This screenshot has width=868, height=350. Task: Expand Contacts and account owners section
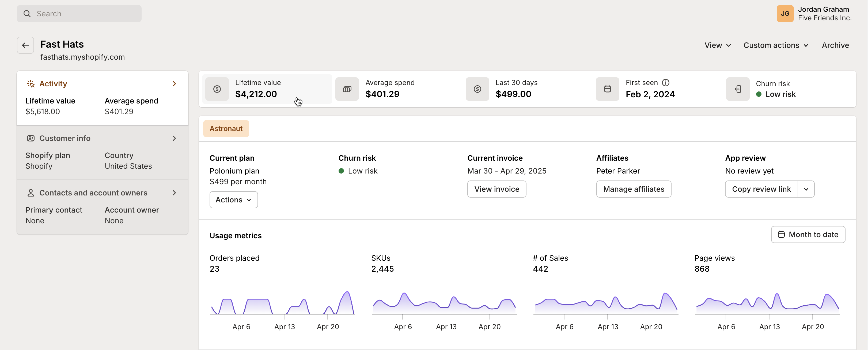coord(174,193)
